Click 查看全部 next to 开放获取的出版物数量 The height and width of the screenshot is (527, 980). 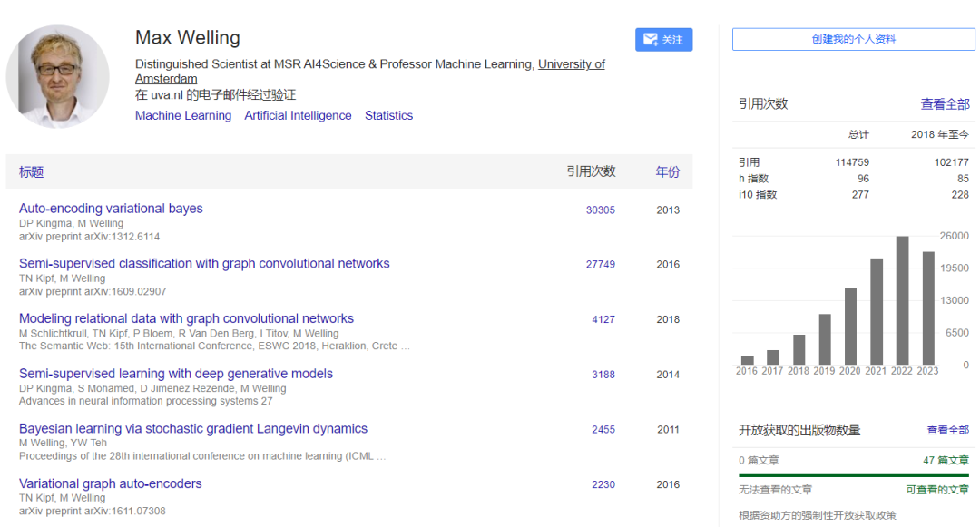pyautogui.click(x=947, y=430)
